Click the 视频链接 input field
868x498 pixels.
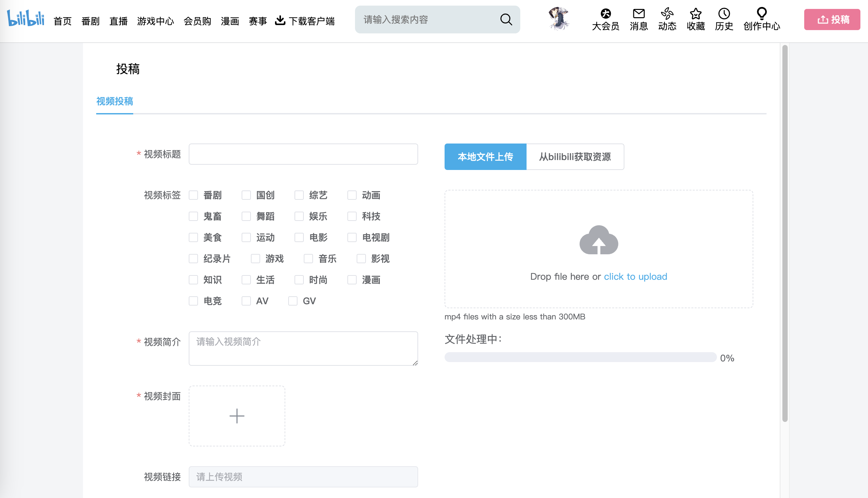point(303,477)
